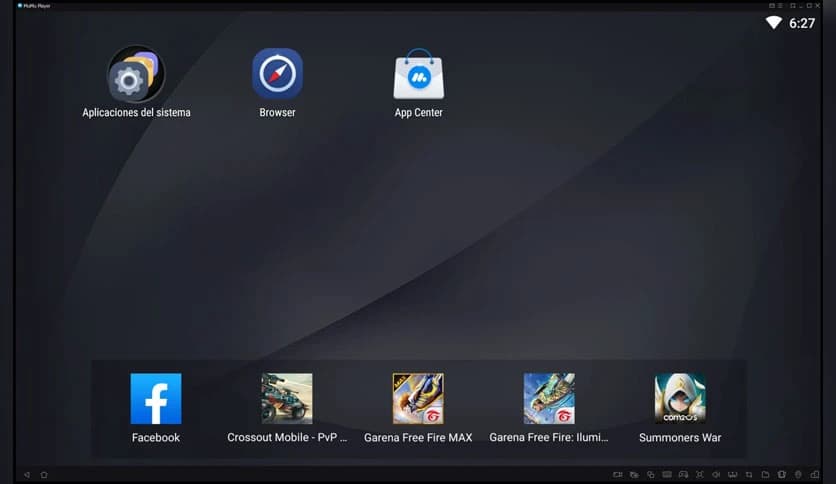Click the Wi-Fi status indicator

point(774,23)
